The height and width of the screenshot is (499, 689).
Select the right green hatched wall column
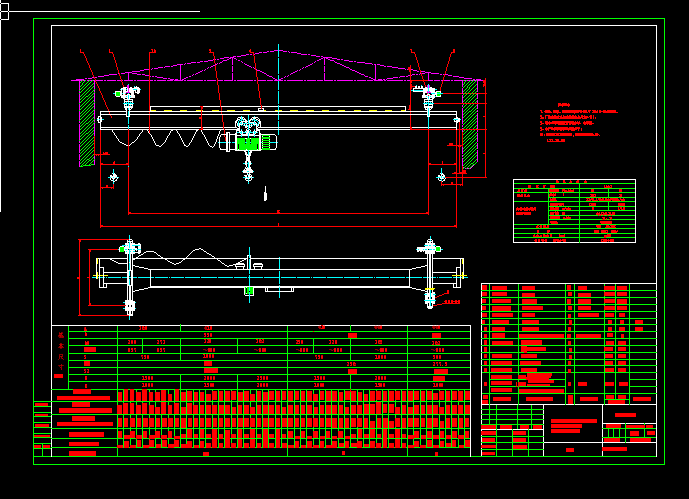pos(470,122)
